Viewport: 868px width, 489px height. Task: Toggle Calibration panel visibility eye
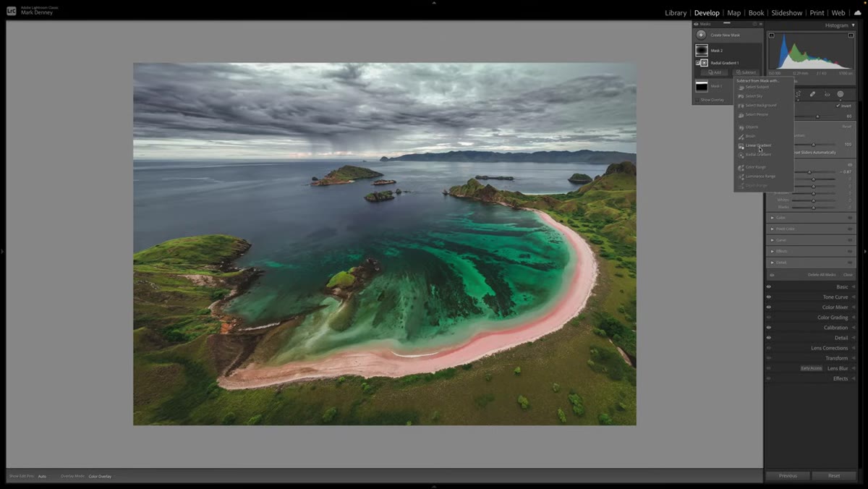769,328
